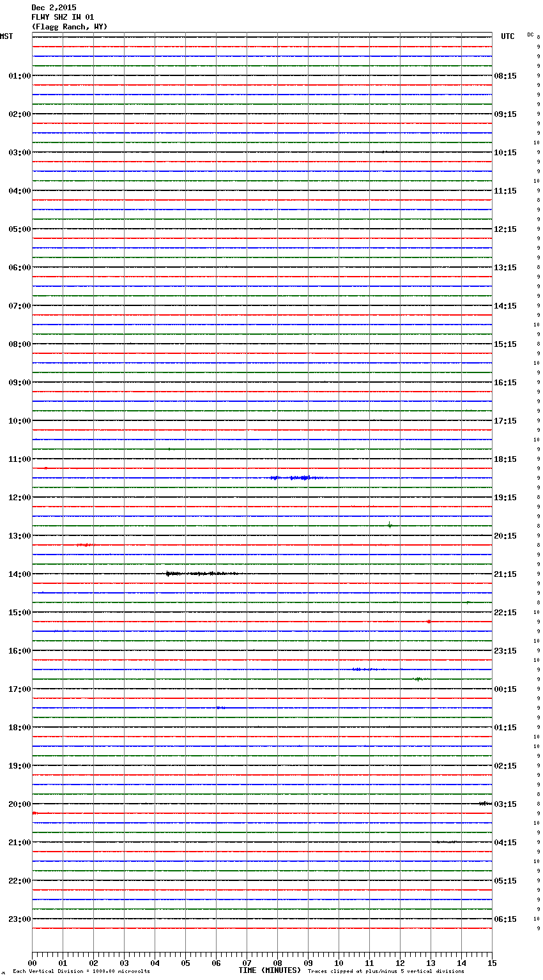Image resolution: width=543 pixels, height=980 pixels.
Task: Click the UTC column header
Action: tap(508, 36)
